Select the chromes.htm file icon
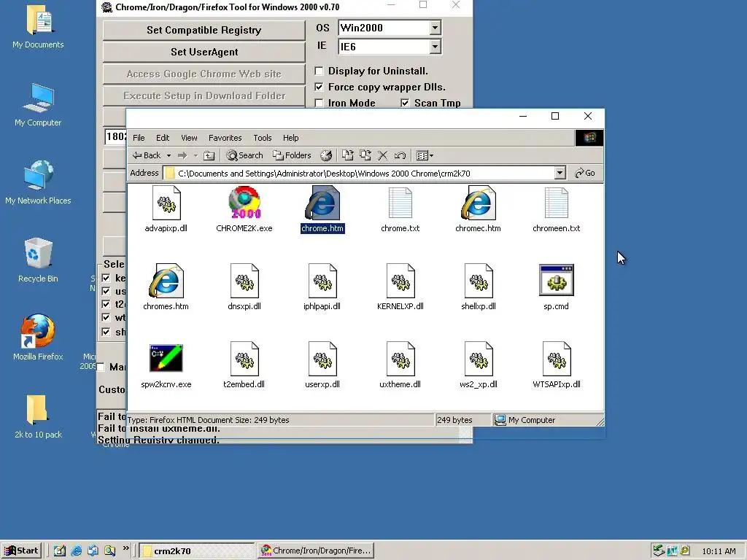 pos(166,281)
